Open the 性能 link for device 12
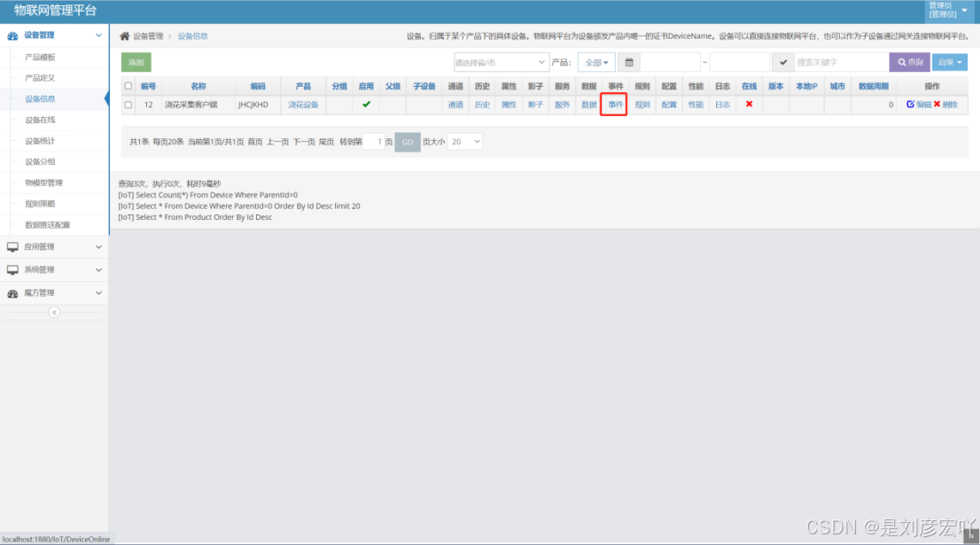The image size is (980, 545). pyautogui.click(x=696, y=105)
